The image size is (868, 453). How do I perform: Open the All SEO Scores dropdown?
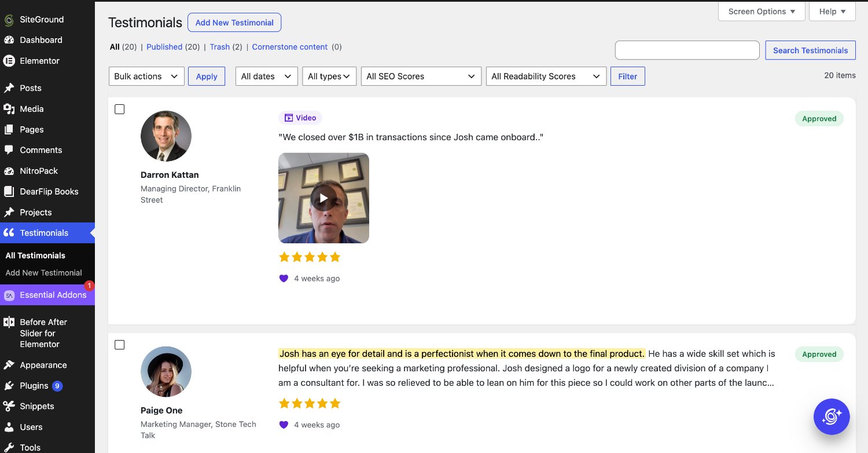421,76
